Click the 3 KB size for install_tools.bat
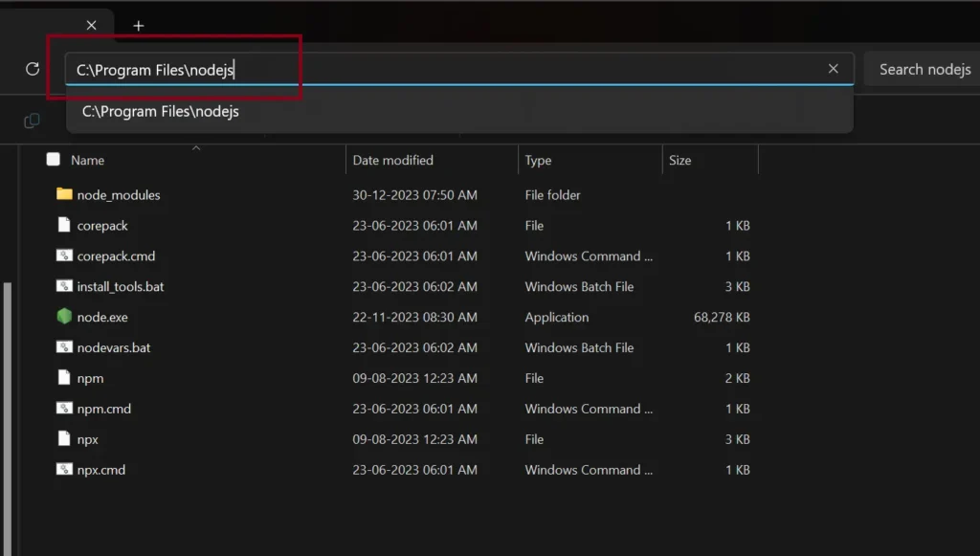This screenshot has height=556, width=980. (738, 287)
